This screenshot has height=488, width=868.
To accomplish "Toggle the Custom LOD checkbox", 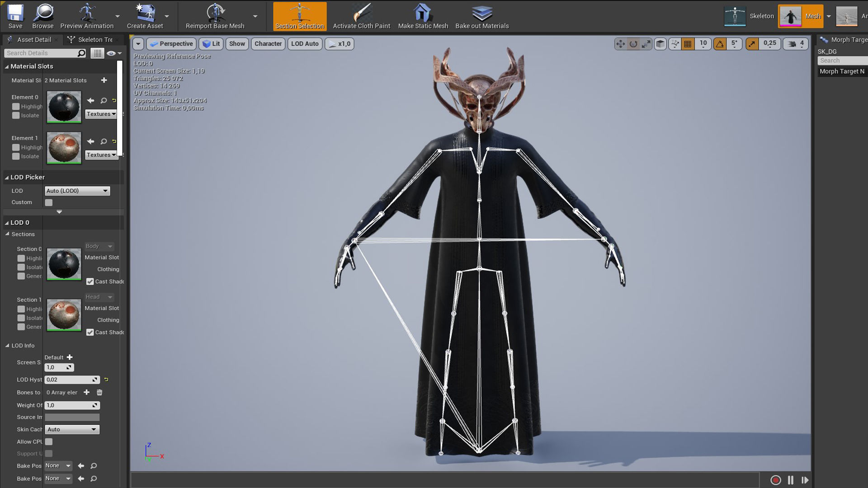I will click(x=49, y=202).
